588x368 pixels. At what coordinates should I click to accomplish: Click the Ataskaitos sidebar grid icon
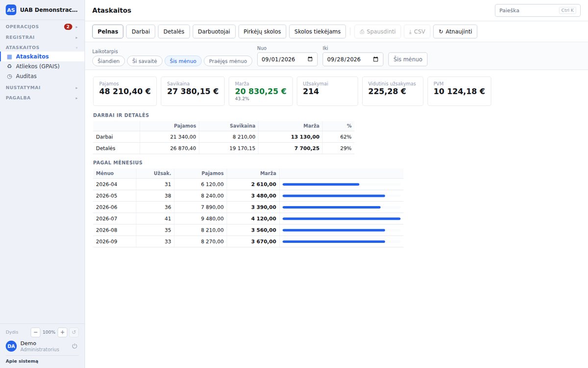point(9,57)
